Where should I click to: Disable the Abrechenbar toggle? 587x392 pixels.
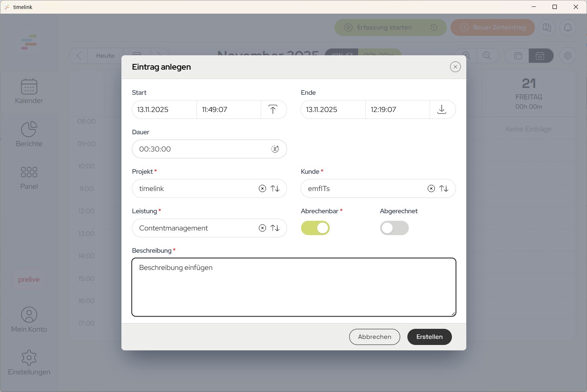tap(315, 228)
